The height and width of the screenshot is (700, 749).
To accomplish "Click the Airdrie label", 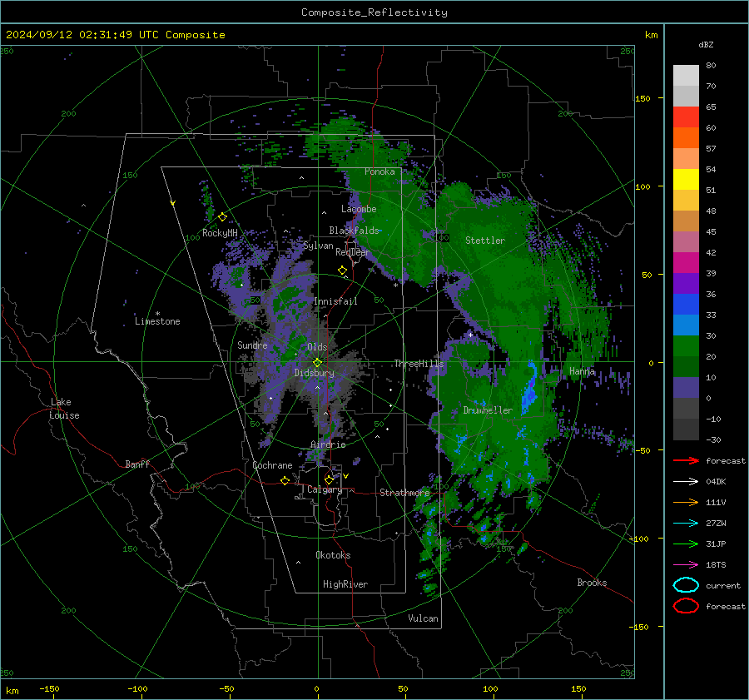I will (328, 444).
